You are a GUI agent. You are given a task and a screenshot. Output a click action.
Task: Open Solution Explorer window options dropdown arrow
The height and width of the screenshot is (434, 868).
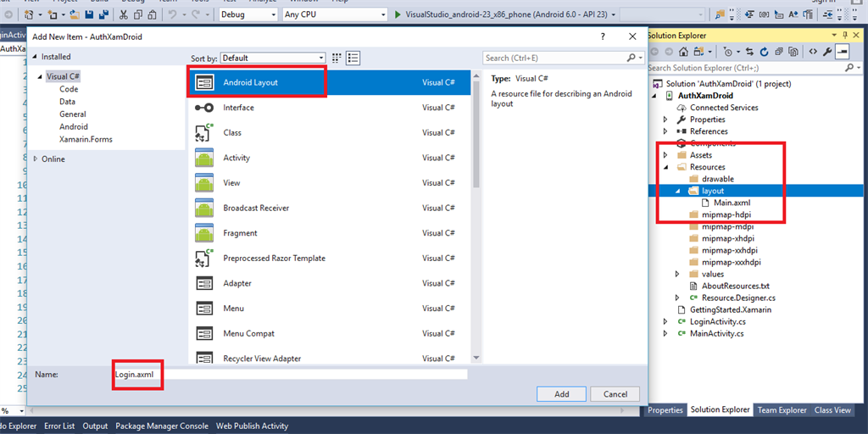pyautogui.click(x=835, y=36)
